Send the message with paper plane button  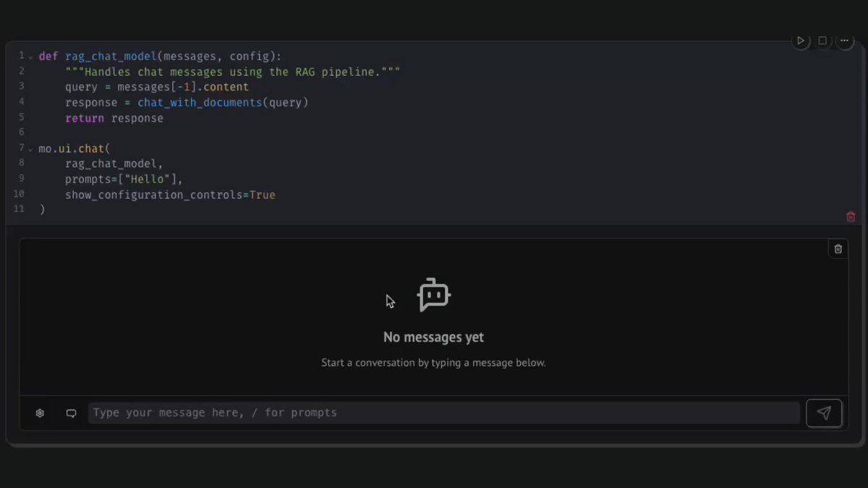pos(824,413)
